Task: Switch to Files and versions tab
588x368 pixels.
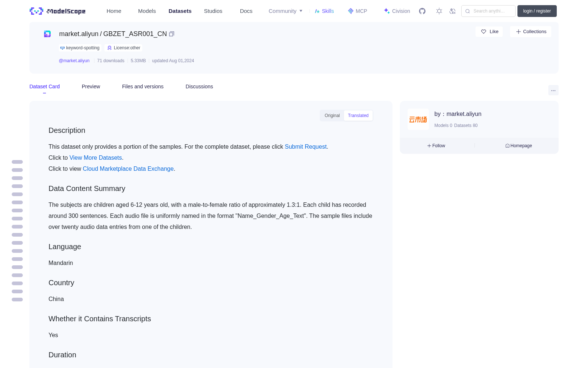Action: tap(143, 86)
